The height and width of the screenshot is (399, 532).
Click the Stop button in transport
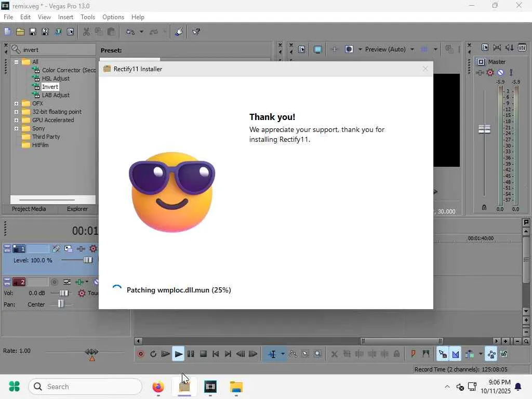(x=203, y=354)
